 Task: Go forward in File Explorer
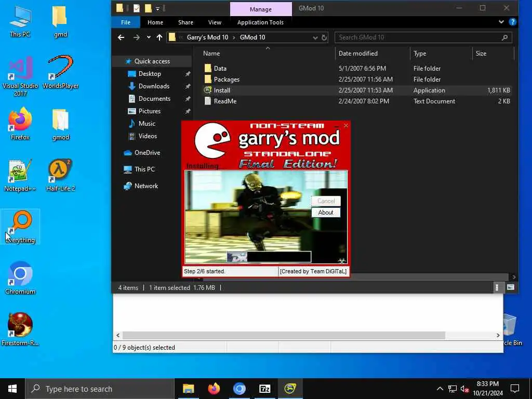pyautogui.click(x=137, y=37)
